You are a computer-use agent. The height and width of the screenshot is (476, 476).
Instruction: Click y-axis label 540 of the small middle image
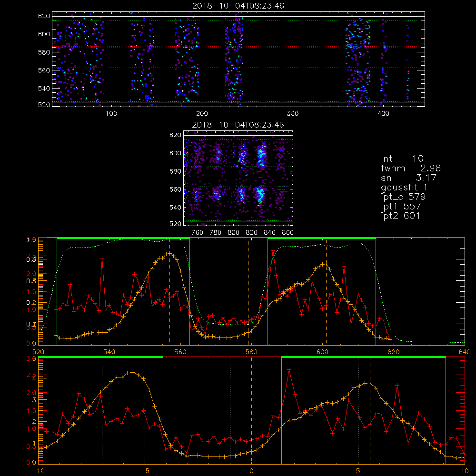click(x=176, y=208)
